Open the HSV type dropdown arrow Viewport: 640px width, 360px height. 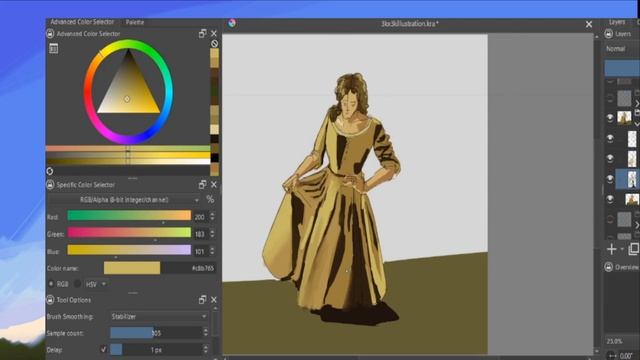(104, 284)
